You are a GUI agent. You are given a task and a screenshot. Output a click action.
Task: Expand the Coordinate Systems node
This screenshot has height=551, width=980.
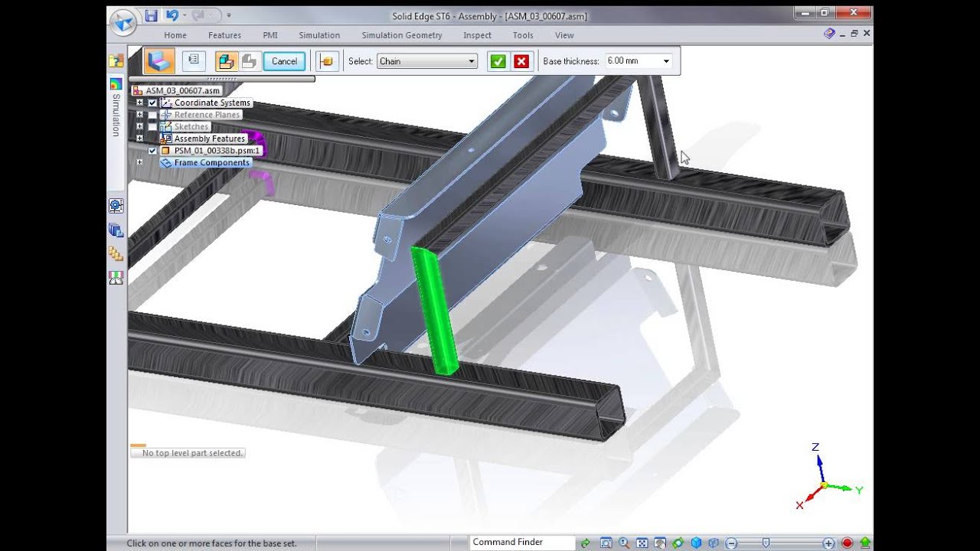click(x=139, y=103)
